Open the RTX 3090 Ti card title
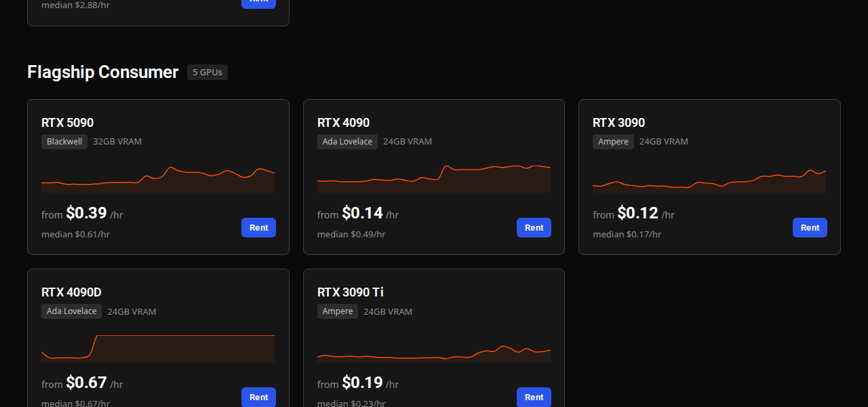Viewport: 868px width, 407px height. coord(351,292)
